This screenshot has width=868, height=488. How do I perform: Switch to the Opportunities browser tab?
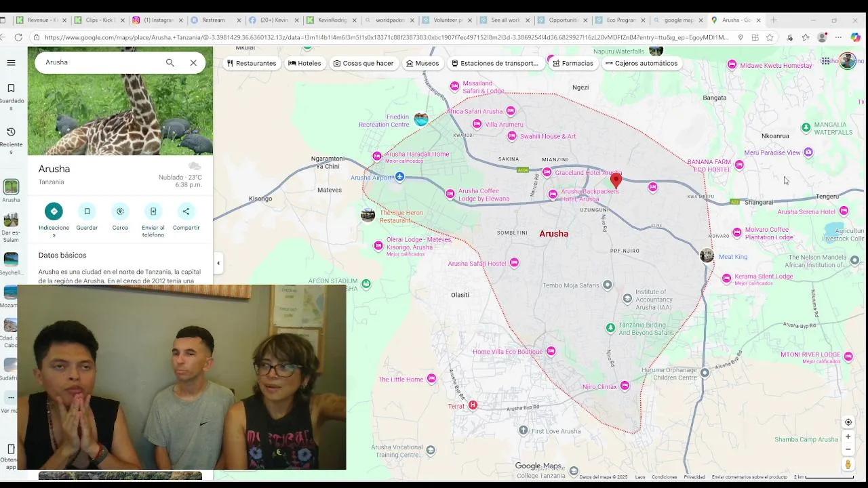[561, 20]
